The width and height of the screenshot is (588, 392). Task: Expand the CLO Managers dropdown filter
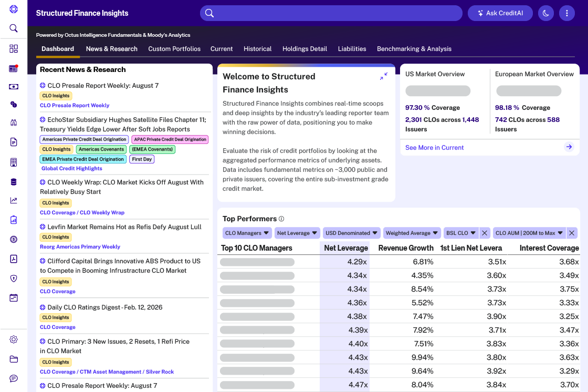coord(247,233)
